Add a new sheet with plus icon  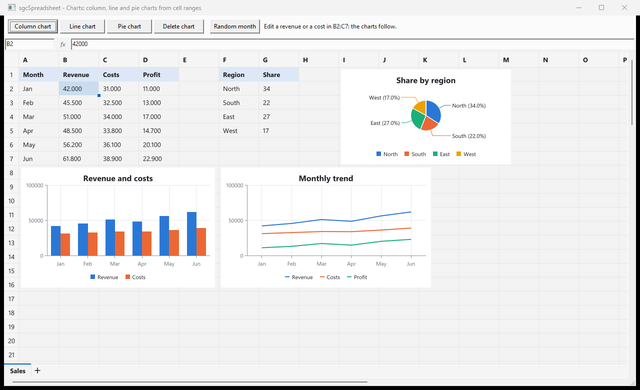coord(37,370)
